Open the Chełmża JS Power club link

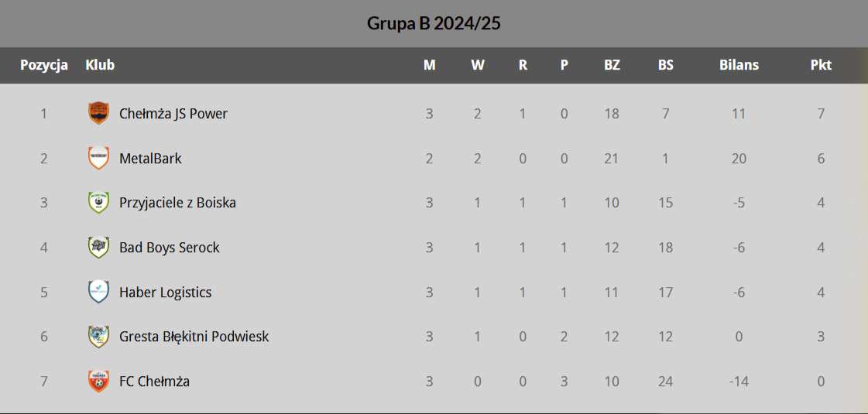(173, 114)
